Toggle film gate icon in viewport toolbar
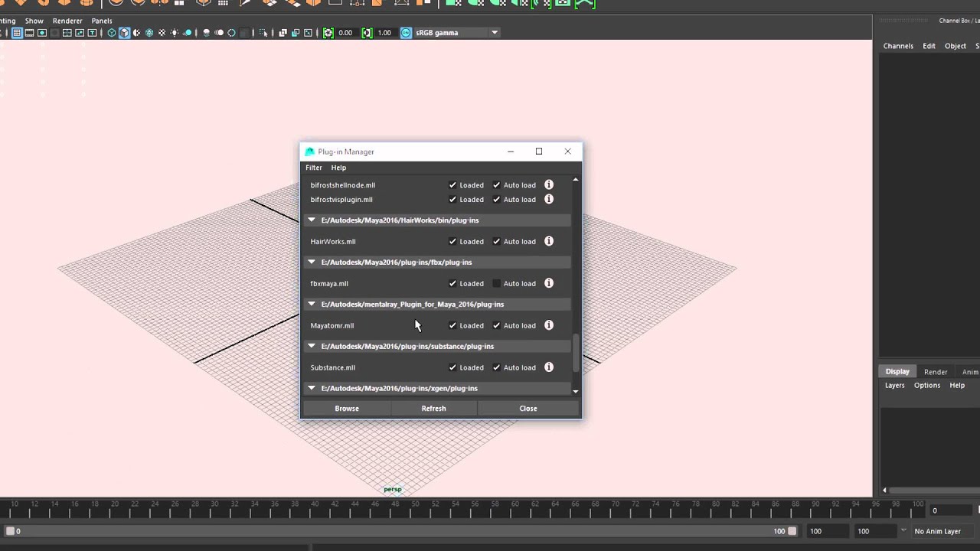 pyautogui.click(x=29, y=33)
